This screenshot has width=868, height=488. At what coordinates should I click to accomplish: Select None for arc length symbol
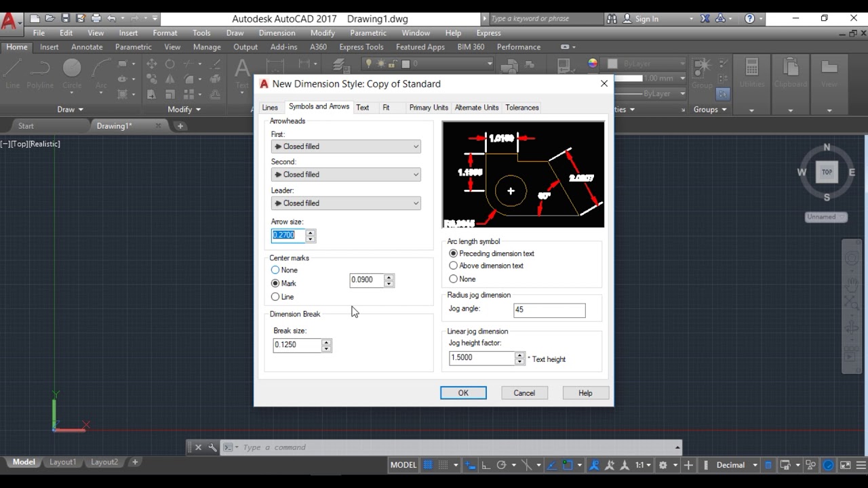coord(454,279)
